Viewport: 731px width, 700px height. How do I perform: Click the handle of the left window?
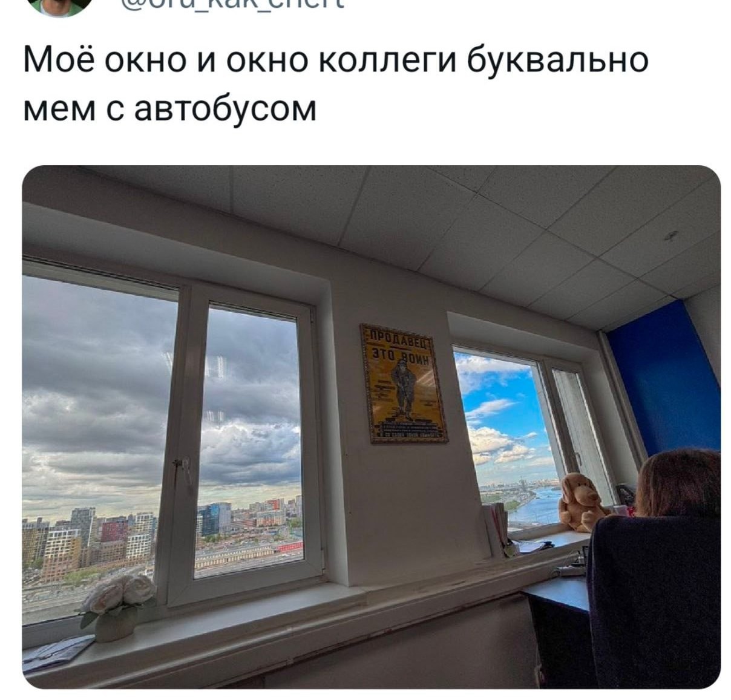[x=180, y=470]
